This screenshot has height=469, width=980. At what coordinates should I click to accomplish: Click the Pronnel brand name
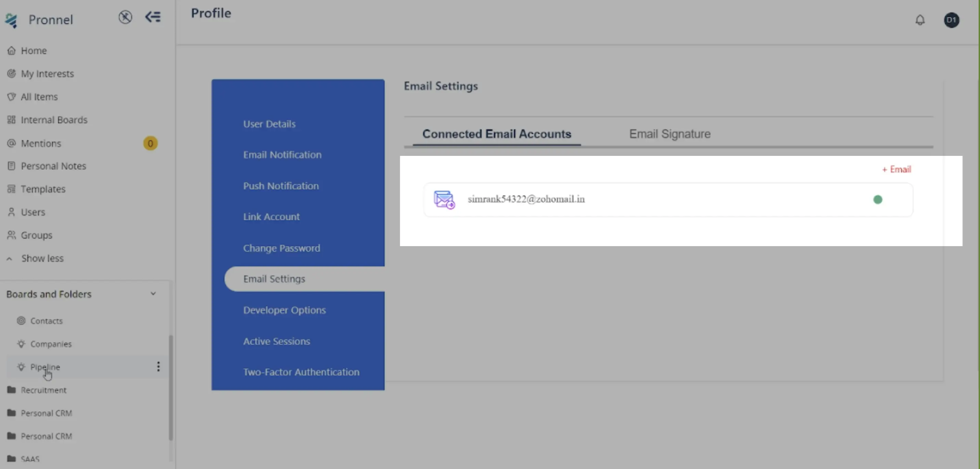pos(51,20)
